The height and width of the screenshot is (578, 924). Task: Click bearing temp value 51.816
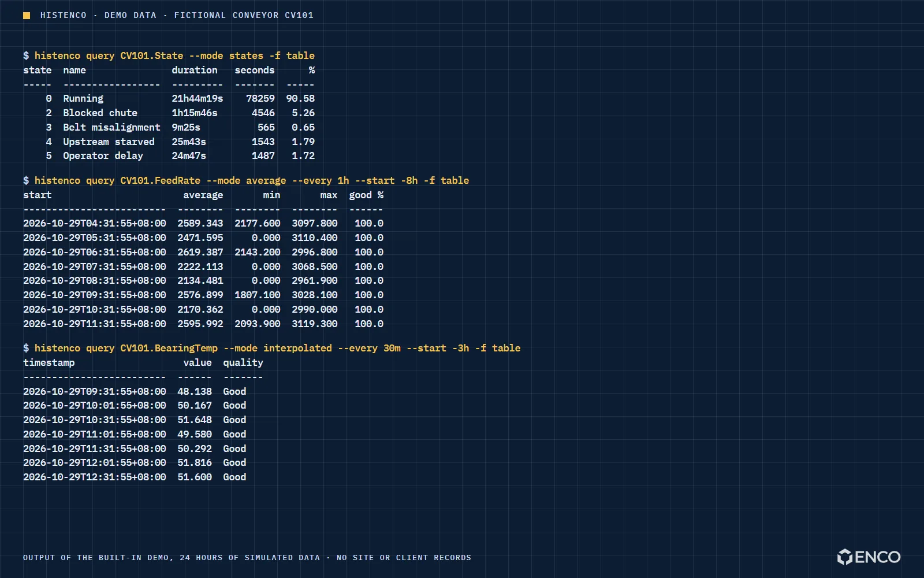coord(195,462)
